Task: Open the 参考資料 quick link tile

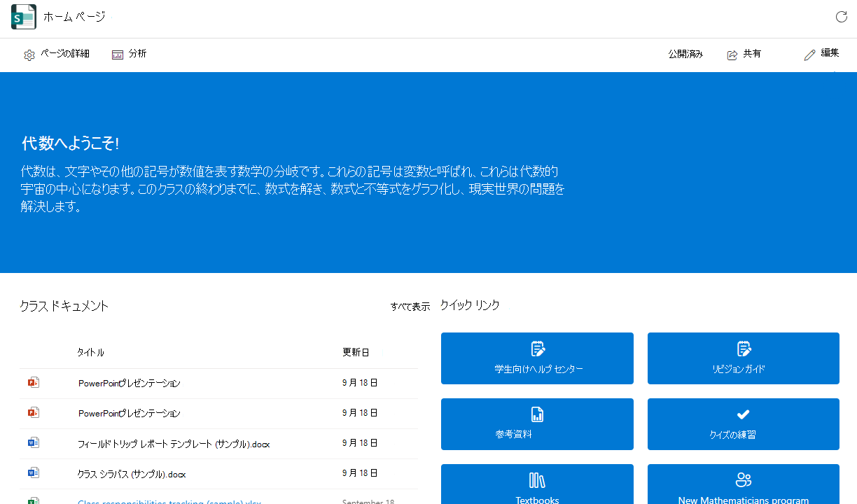Action: click(x=537, y=424)
